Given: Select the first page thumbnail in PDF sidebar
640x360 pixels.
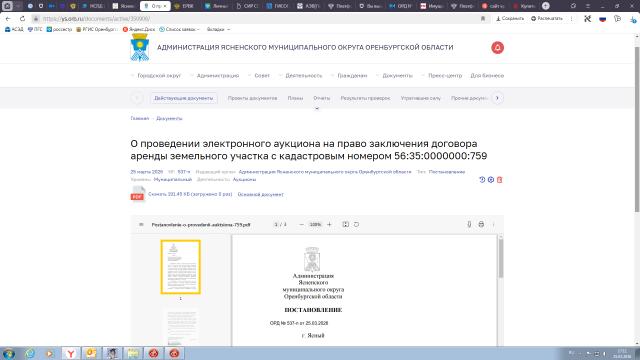Looking at the screenshot, I should [180, 267].
